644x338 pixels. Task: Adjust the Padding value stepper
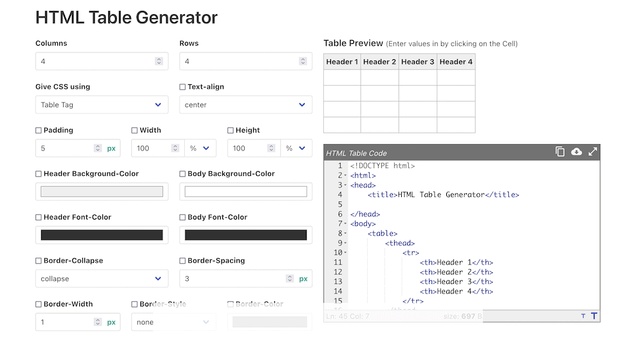pyautogui.click(x=98, y=148)
